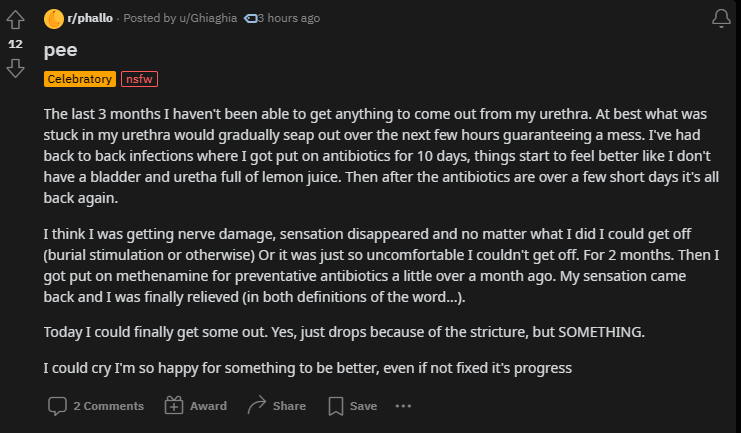
Task: Open the three-dot more options menu
Action: [x=403, y=406]
